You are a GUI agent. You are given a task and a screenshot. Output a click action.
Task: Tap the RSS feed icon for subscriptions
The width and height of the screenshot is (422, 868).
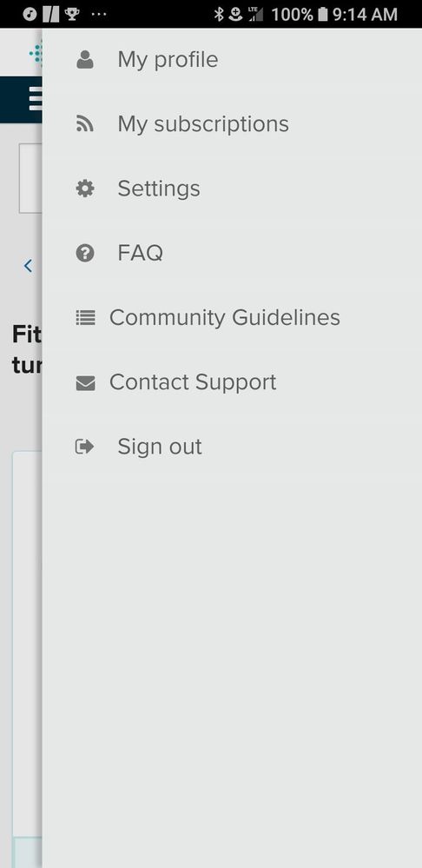(x=84, y=124)
